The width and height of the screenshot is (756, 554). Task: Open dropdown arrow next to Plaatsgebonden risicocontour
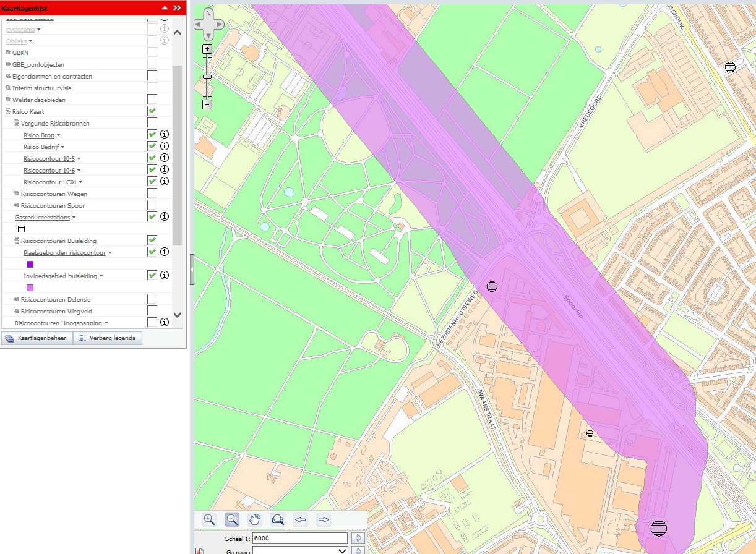point(110,253)
